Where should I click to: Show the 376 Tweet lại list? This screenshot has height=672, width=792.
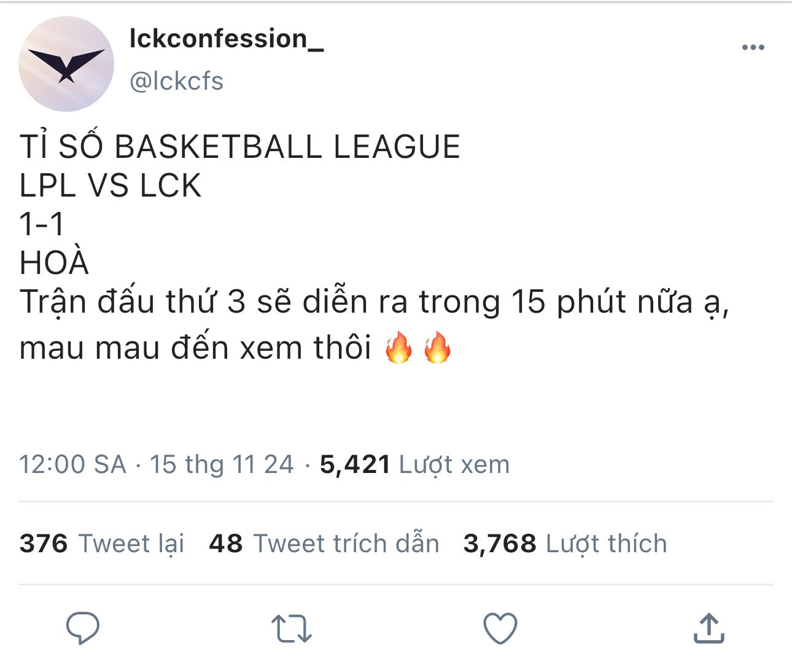[x=102, y=544]
